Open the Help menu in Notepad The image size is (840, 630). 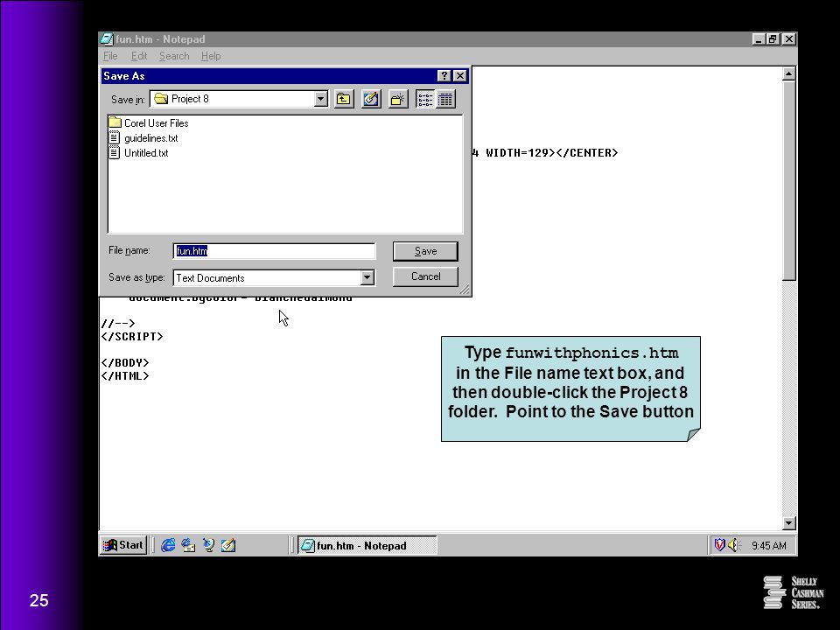click(x=211, y=56)
